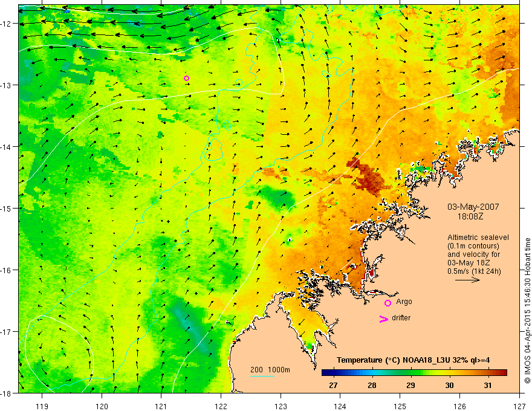Click the longitude label 120
532x411 pixels.
102,406
